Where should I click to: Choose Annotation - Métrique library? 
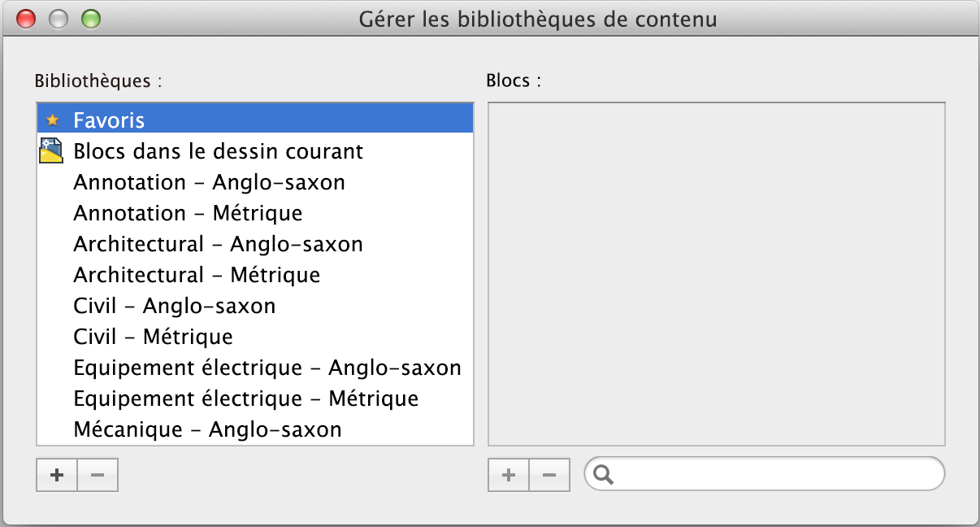pyautogui.click(x=188, y=213)
